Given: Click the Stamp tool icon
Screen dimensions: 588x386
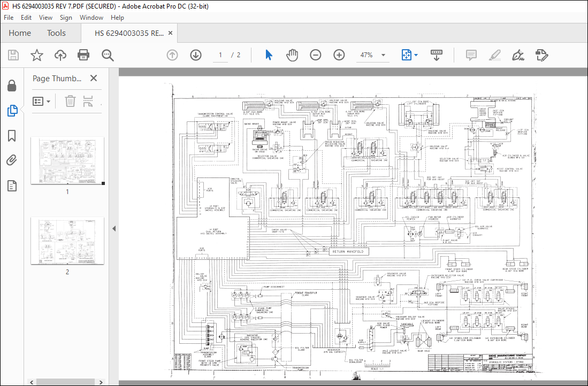Looking at the screenshot, I should [542, 55].
